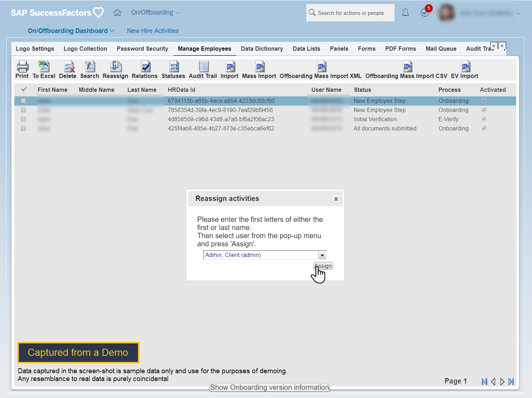Open the Audit Trail toolbar icon
This screenshot has width=532, height=398.
coord(203,66)
